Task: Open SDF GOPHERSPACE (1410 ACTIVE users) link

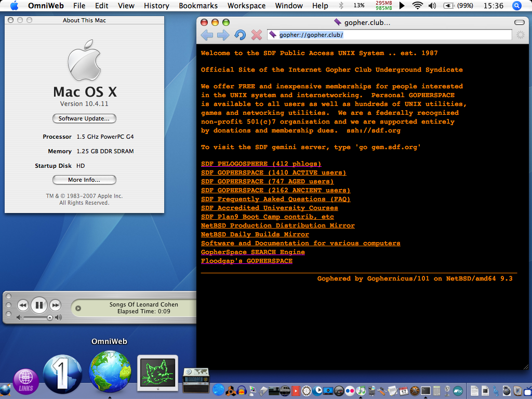Action: coord(273,172)
